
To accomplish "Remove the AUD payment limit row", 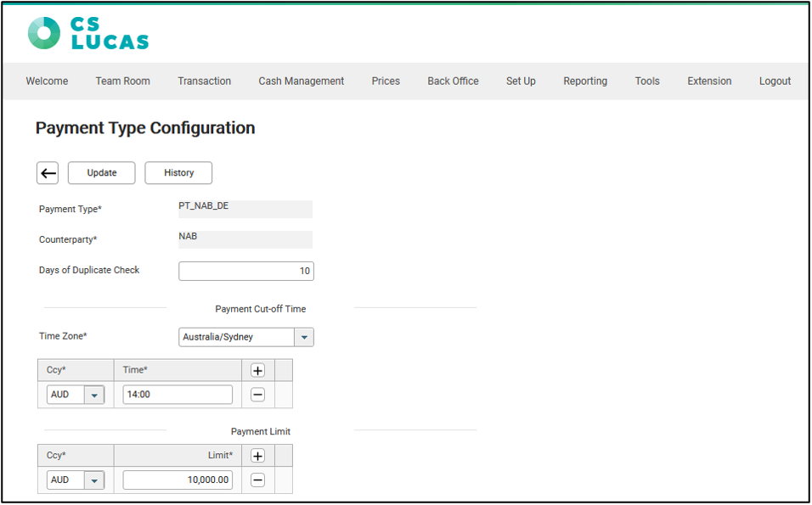I will 258,480.
